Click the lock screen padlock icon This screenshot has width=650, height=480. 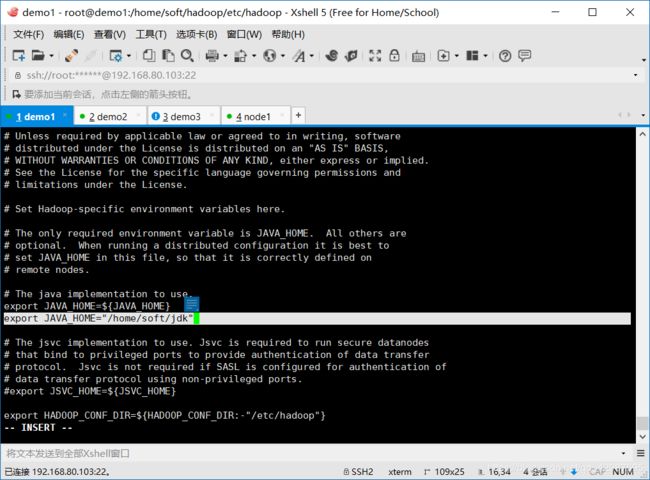(x=395, y=56)
